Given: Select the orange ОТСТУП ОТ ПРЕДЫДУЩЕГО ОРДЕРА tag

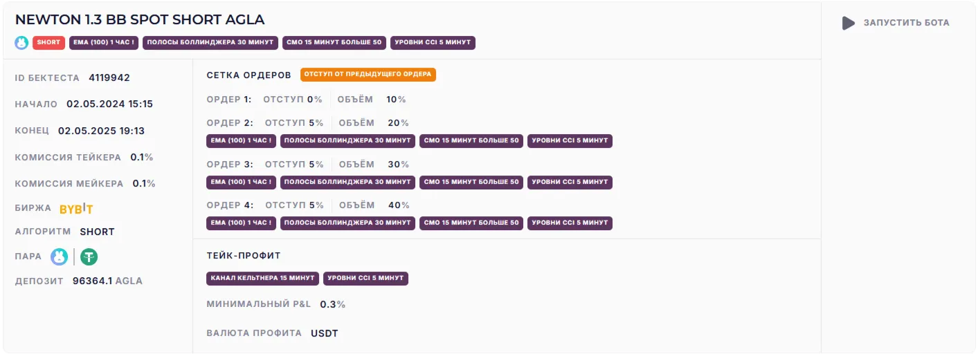Looking at the screenshot, I should (368, 75).
